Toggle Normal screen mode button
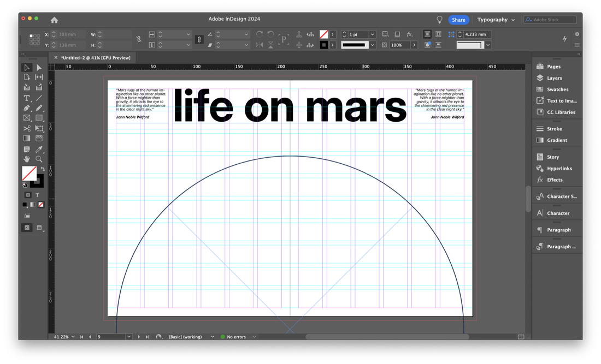This screenshot has width=601, height=364. (x=27, y=228)
